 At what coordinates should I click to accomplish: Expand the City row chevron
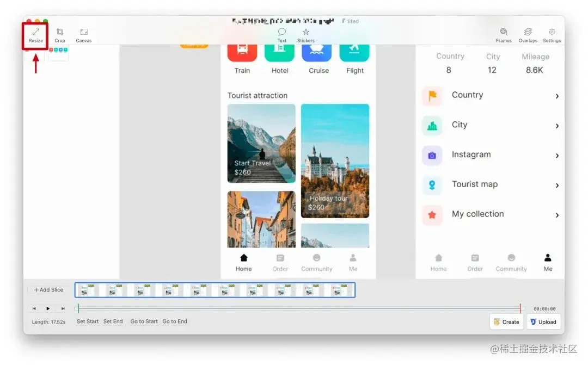557,126
